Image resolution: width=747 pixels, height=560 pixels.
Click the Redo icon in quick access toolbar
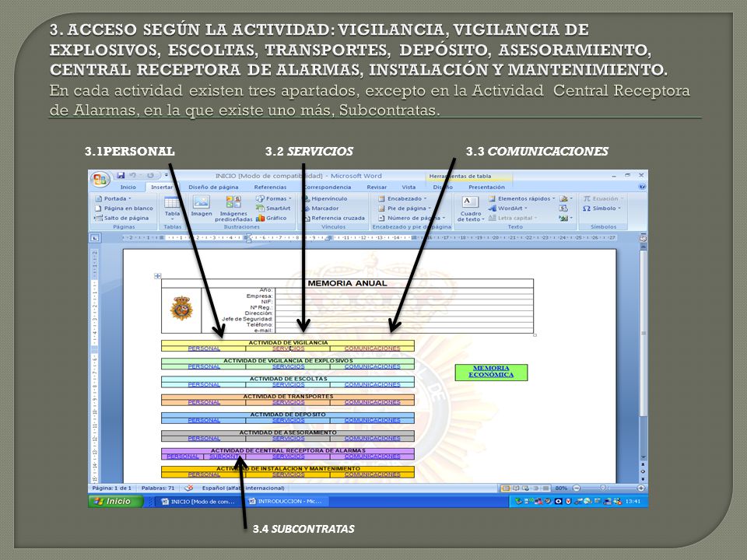150,176
